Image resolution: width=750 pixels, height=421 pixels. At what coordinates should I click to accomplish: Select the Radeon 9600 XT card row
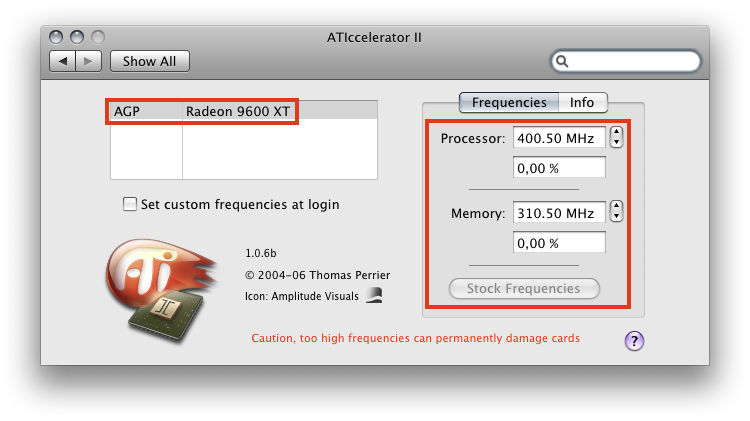point(244,111)
